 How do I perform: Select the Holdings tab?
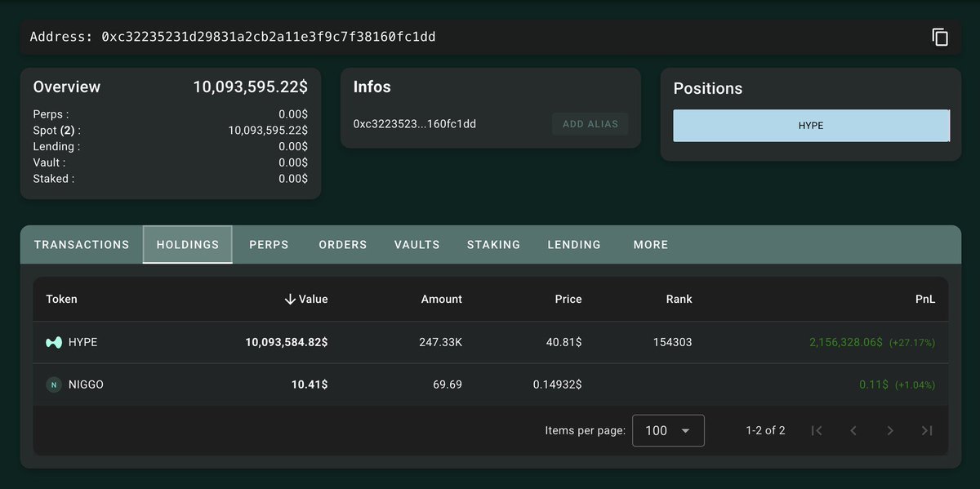click(188, 245)
